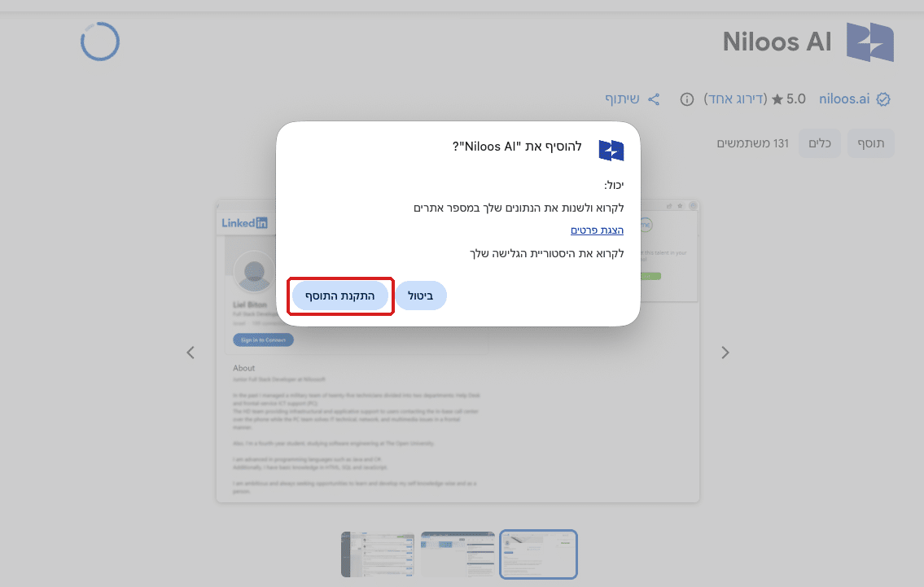Click the About heading in preview

244,368
